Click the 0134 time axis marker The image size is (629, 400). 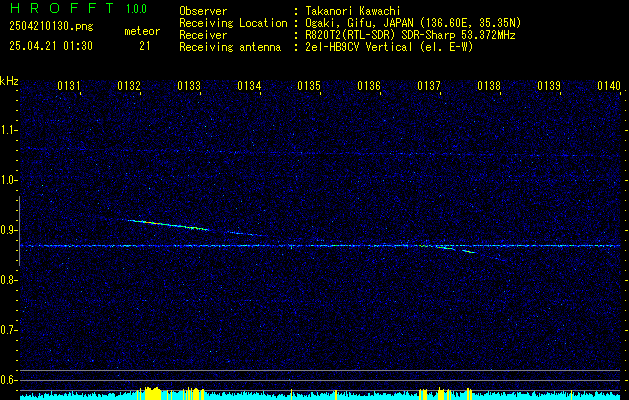pos(249,85)
